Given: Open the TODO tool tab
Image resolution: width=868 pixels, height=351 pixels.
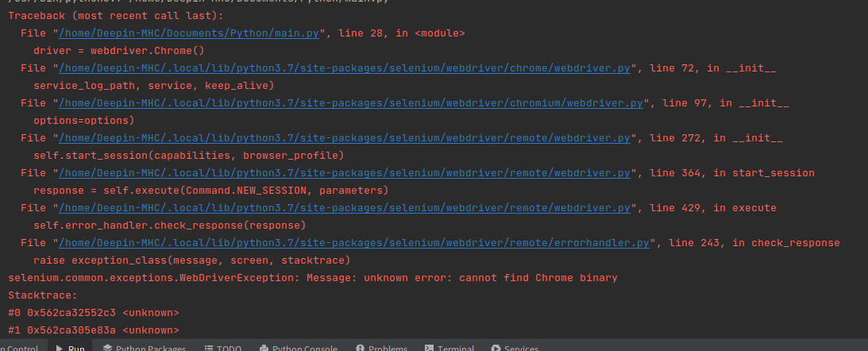Looking at the screenshot, I should click(222, 347).
